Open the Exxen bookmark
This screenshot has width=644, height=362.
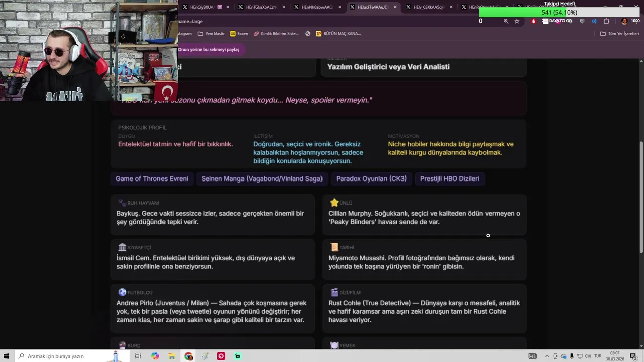click(239, 34)
